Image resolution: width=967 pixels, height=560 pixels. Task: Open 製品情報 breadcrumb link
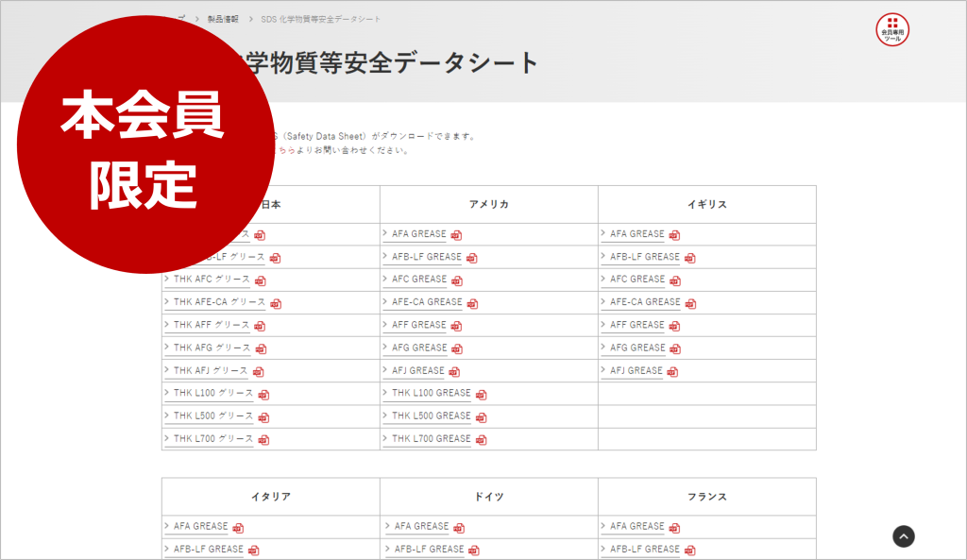tap(223, 19)
